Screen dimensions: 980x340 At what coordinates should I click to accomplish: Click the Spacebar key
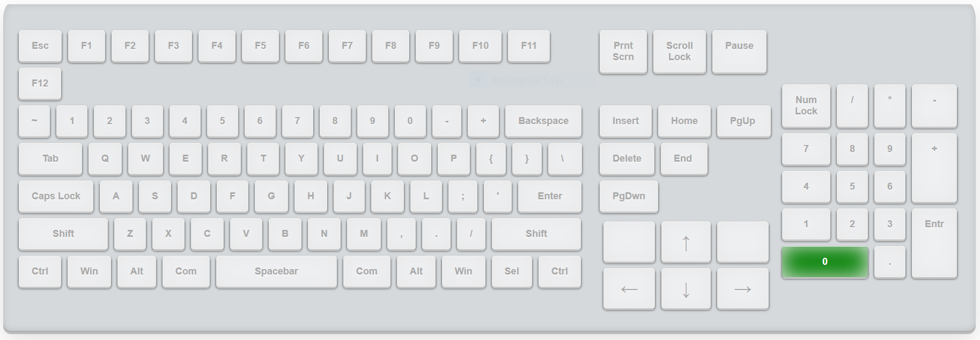pos(276,271)
